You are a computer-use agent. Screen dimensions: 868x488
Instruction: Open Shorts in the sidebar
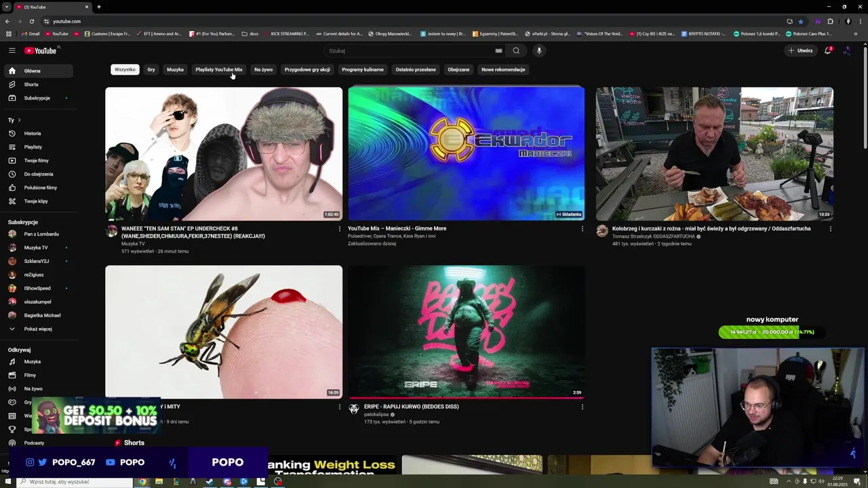point(38,84)
